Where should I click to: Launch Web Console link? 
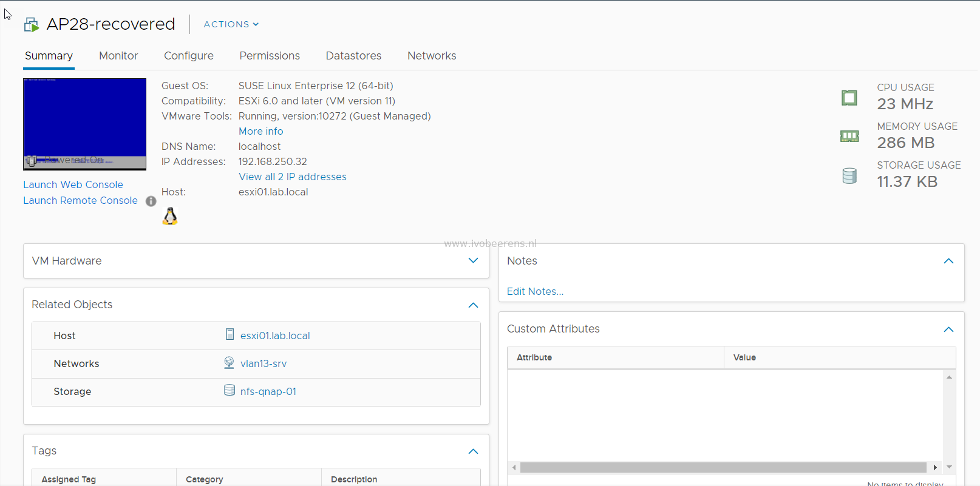[x=73, y=184]
